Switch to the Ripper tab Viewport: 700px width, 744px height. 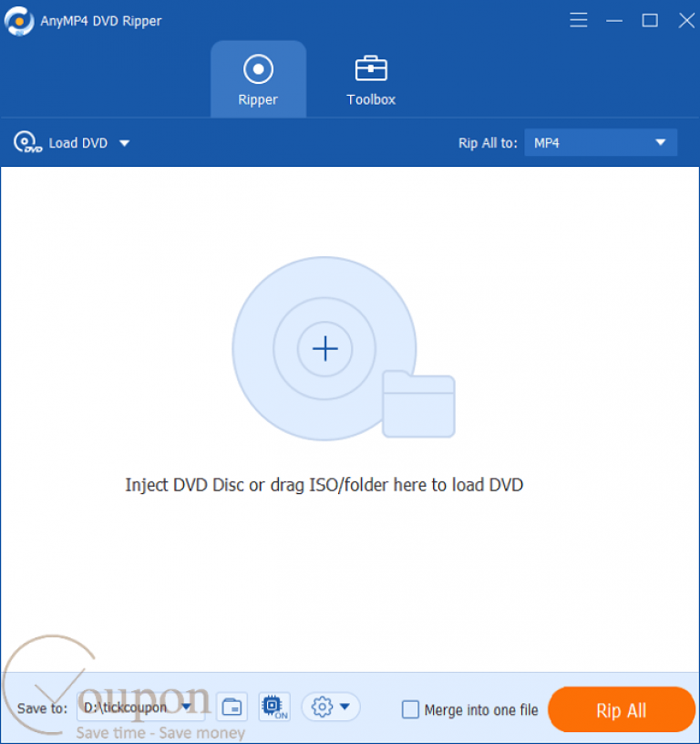(x=258, y=78)
